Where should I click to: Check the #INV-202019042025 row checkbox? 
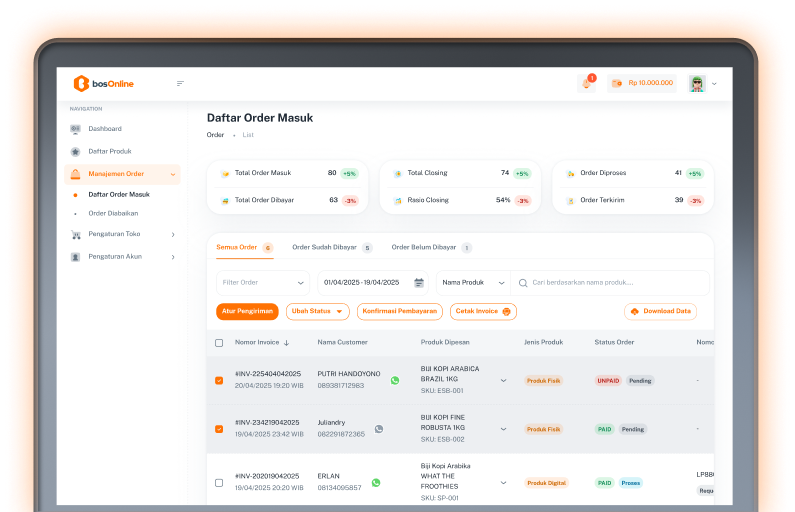tap(219, 483)
